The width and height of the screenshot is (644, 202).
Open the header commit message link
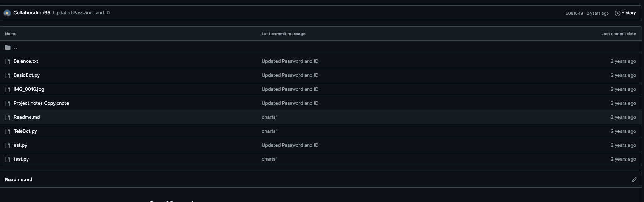coord(81,13)
